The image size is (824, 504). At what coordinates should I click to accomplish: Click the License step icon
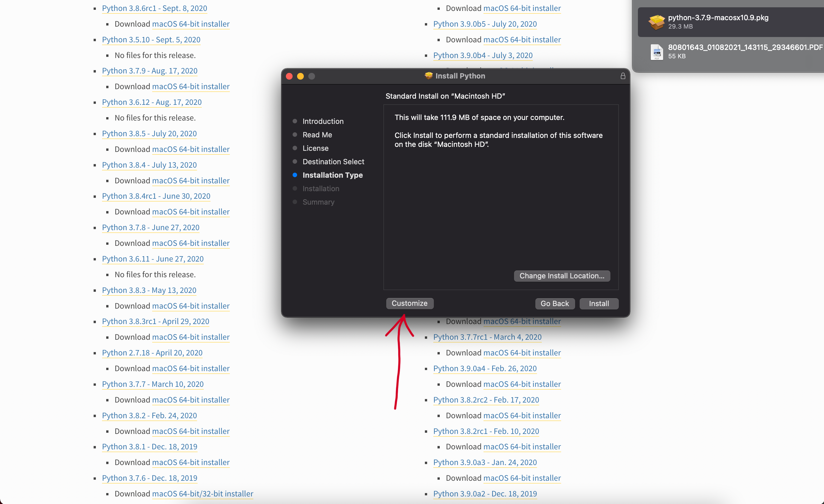[x=294, y=148]
